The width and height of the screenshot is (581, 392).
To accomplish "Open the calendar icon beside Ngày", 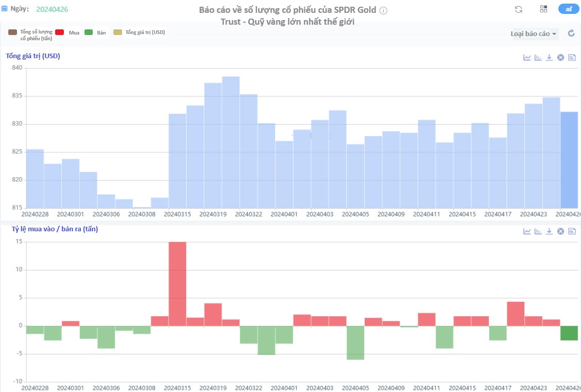I will pyautogui.click(x=5, y=9).
